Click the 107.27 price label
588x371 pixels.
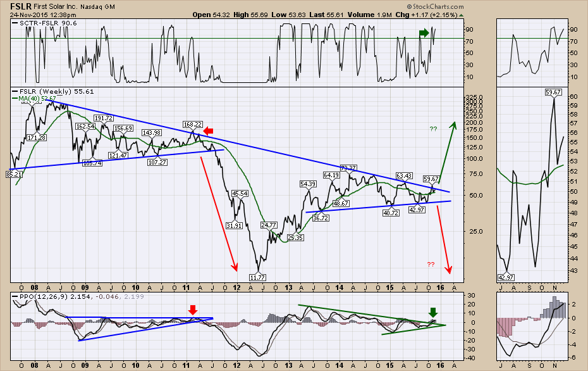tap(157, 162)
